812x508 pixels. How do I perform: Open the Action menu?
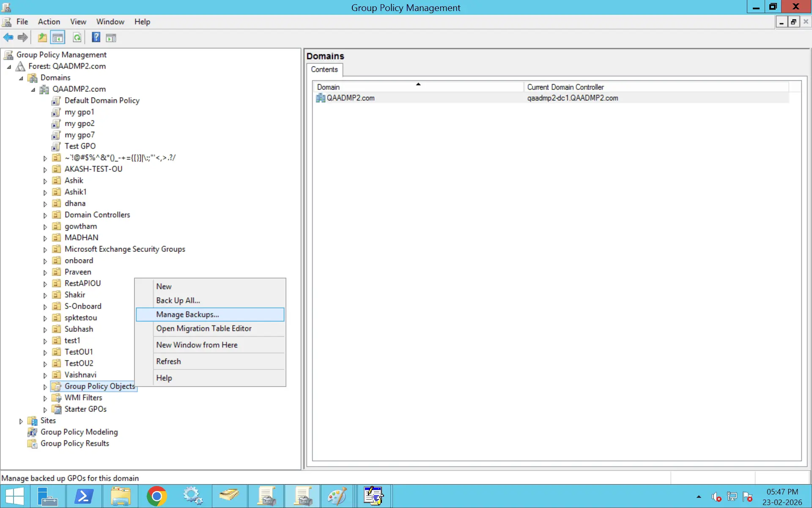49,22
